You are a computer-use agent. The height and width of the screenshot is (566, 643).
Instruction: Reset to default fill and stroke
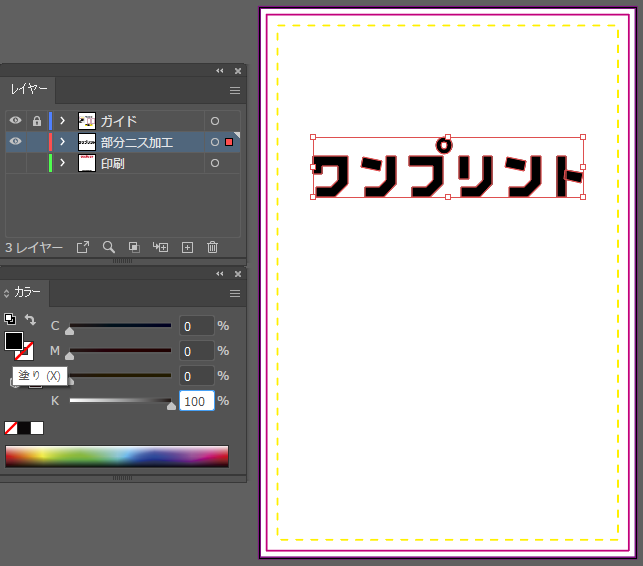pyautogui.click(x=10, y=320)
